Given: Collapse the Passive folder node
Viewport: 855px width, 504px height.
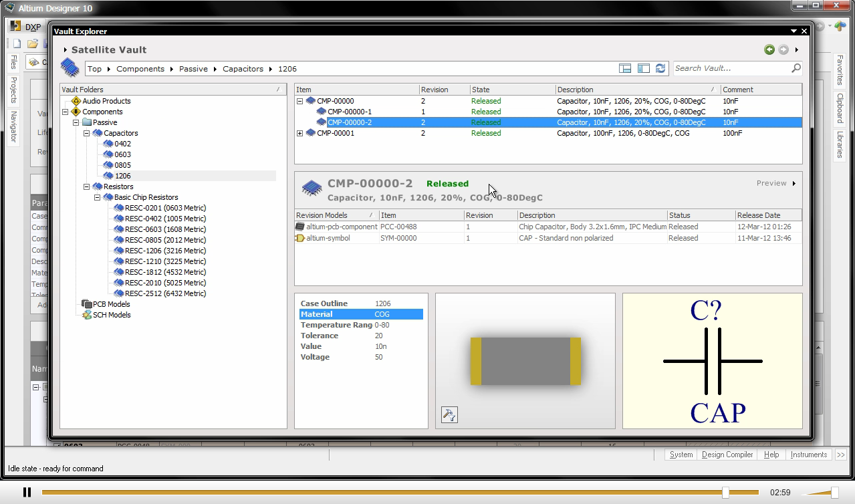Looking at the screenshot, I should [x=76, y=122].
